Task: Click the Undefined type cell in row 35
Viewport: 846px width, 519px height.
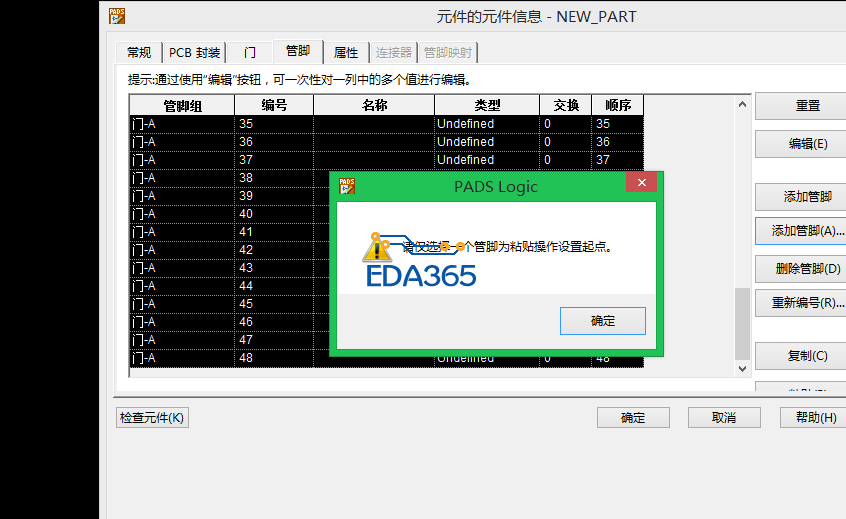Action: (487, 124)
